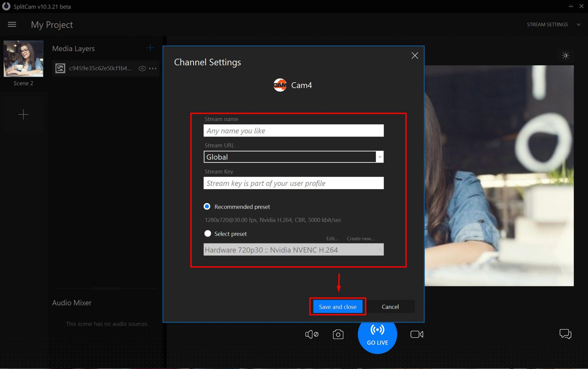Screen dimensions: 588x369
Task: Click the brightness adjustment sun icon
Action: [x=565, y=55]
